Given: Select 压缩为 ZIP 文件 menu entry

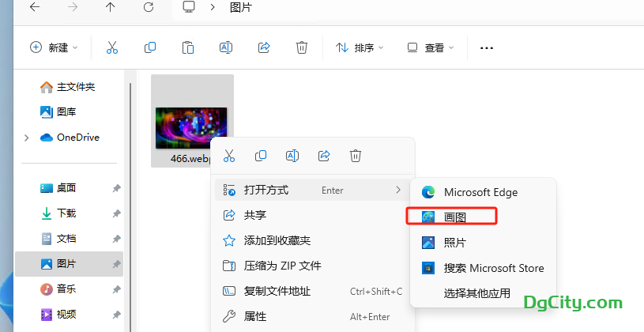Looking at the screenshot, I should coord(282,266).
